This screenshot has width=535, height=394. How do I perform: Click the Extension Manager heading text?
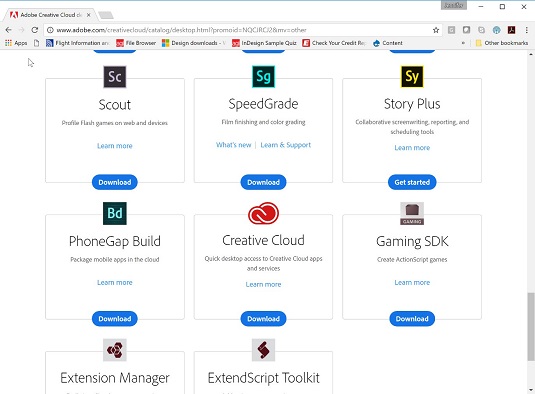115,378
